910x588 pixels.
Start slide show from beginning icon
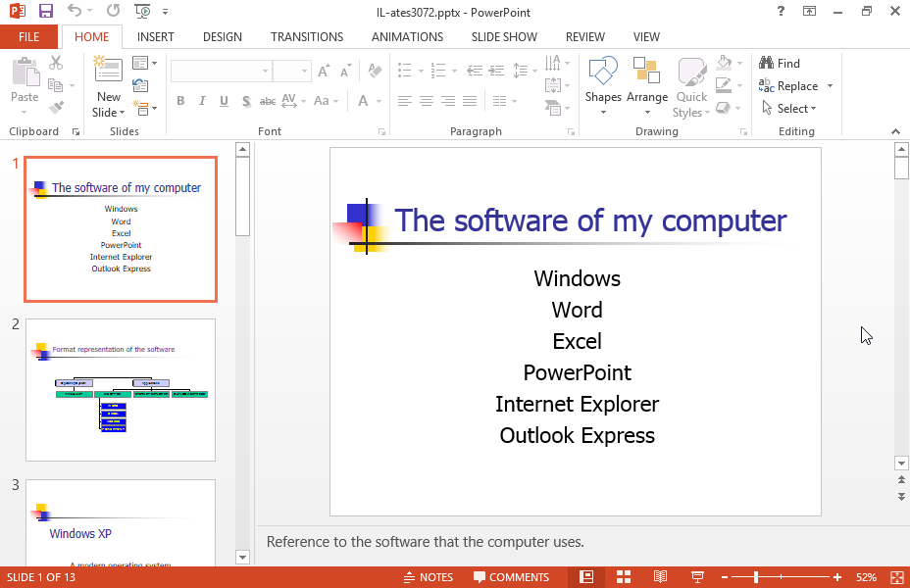142,11
